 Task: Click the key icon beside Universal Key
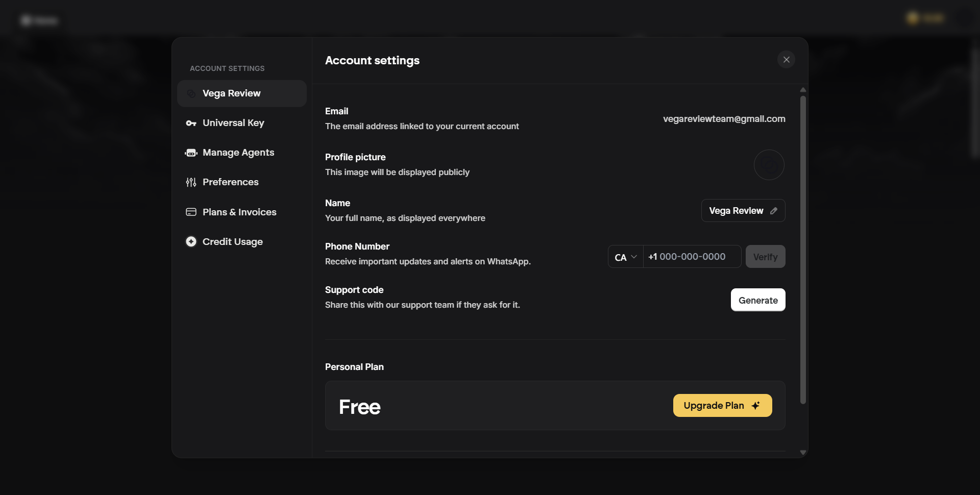click(191, 123)
